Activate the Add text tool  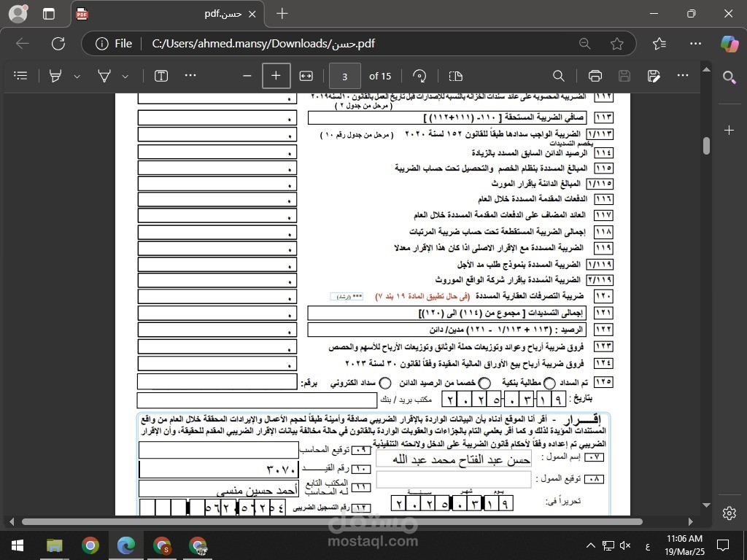[x=161, y=76]
